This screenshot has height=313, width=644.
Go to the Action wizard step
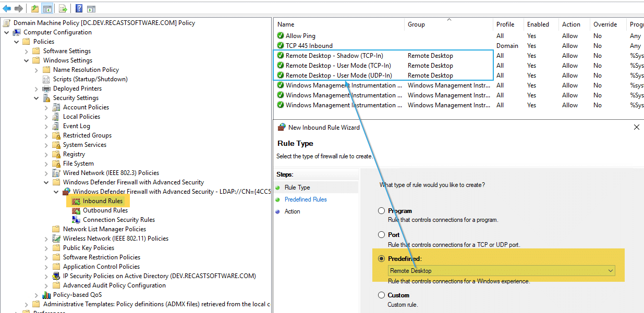(292, 211)
